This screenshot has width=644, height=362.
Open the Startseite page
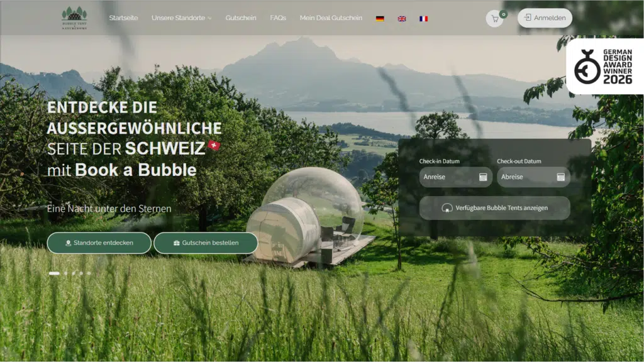(x=123, y=18)
